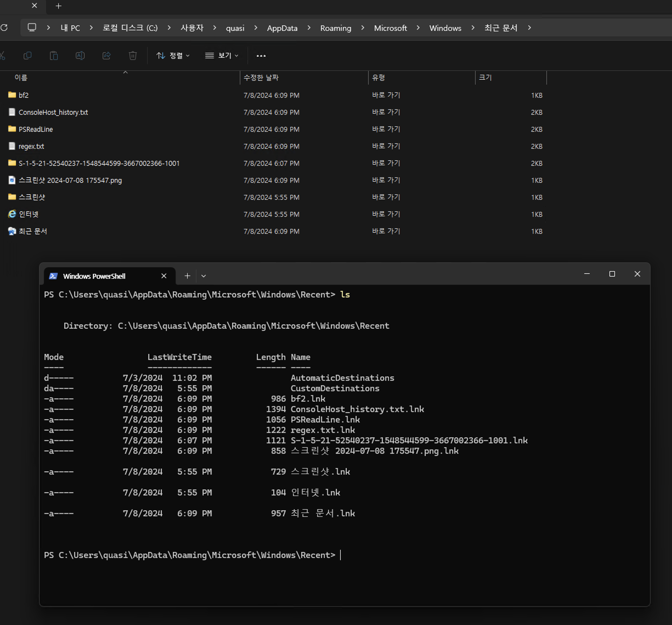Click the Paste clipboard icon
The height and width of the screenshot is (625, 672).
54,55
